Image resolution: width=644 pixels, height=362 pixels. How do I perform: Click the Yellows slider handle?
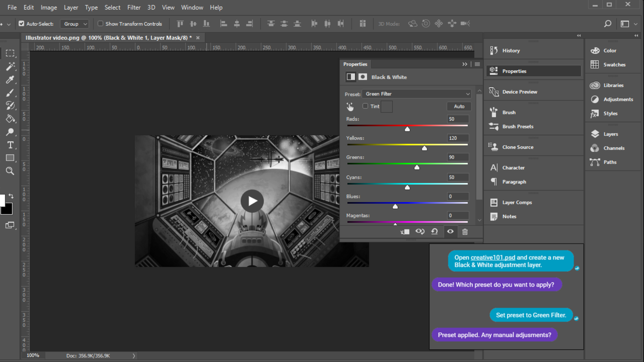tap(424, 148)
